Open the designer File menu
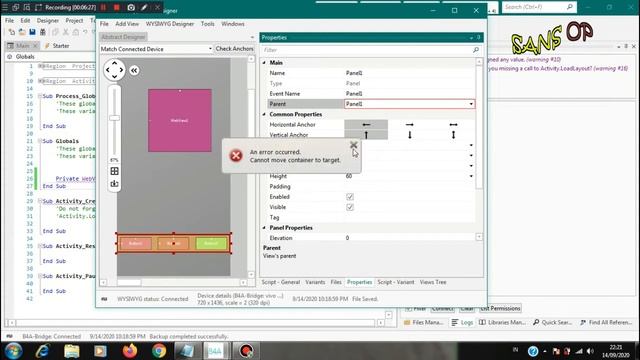Screen dimensions: 640x360 click(104, 24)
